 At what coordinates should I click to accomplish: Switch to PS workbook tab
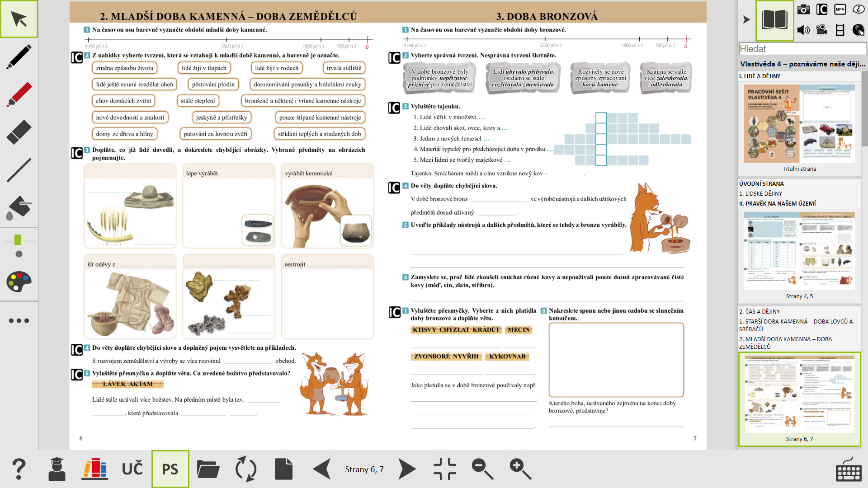pos(170,469)
